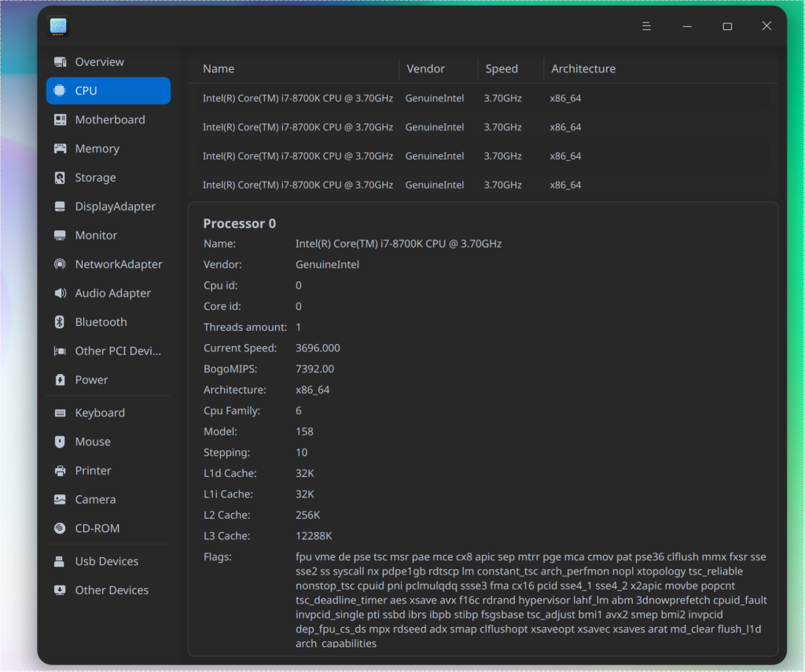Image resolution: width=805 pixels, height=672 pixels.
Task: Open the Motherboard device page
Action: [x=108, y=119]
